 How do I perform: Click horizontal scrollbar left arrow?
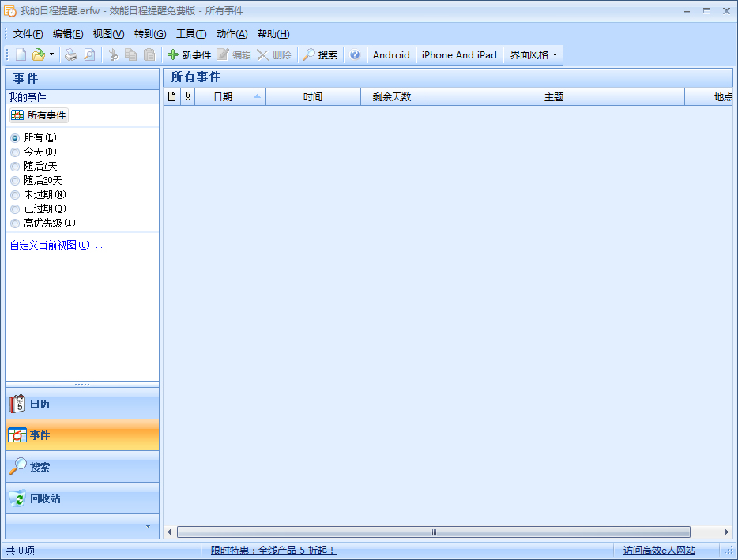tap(170, 532)
